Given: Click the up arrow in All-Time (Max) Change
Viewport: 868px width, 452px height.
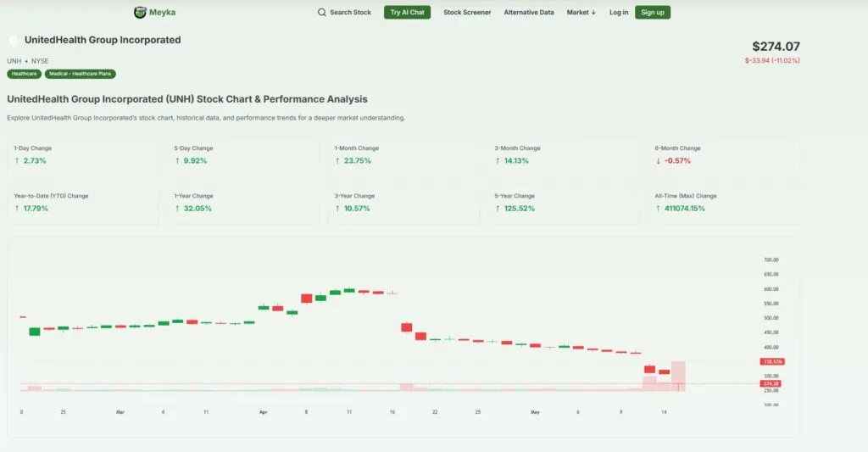Looking at the screenshot, I should click(658, 208).
